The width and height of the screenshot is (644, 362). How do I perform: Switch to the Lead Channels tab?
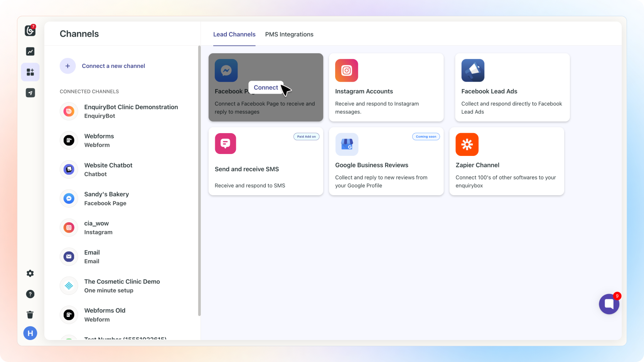(x=234, y=34)
